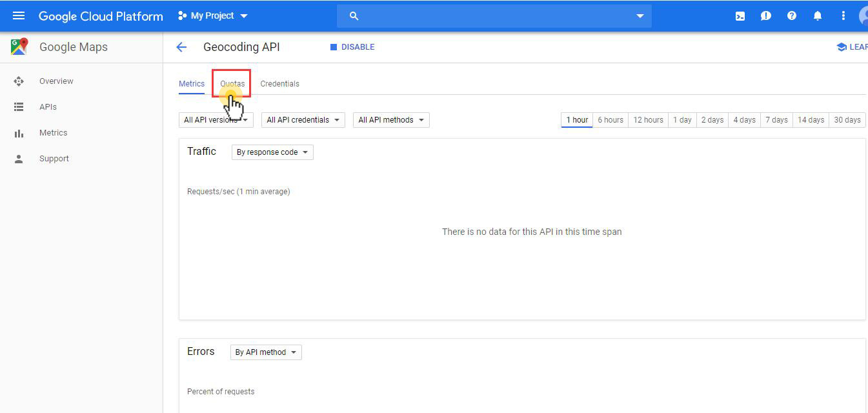Go back using the left arrow

(x=181, y=47)
